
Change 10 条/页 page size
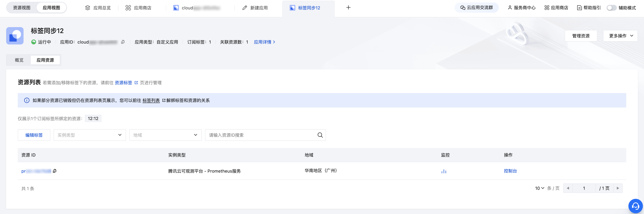tap(540, 188)
